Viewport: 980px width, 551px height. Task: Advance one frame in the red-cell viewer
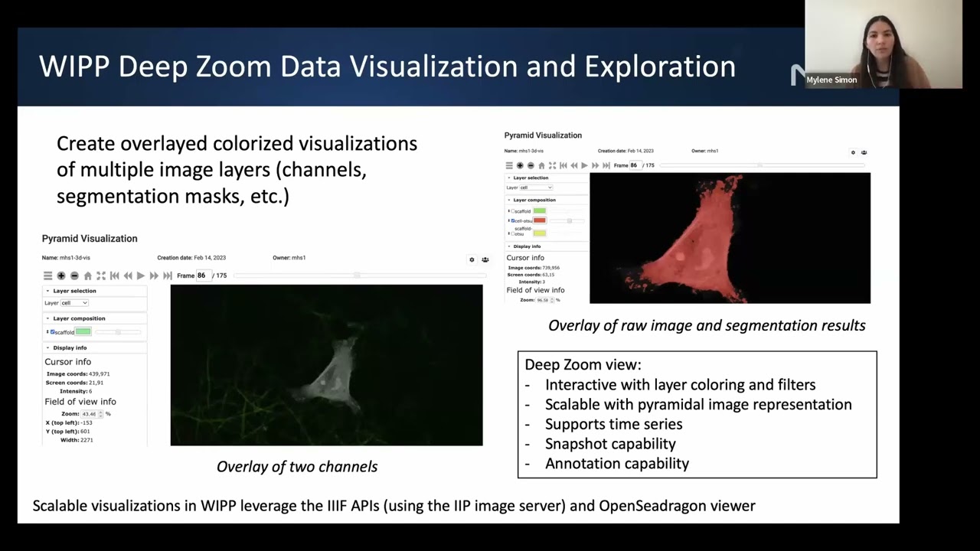596,165
